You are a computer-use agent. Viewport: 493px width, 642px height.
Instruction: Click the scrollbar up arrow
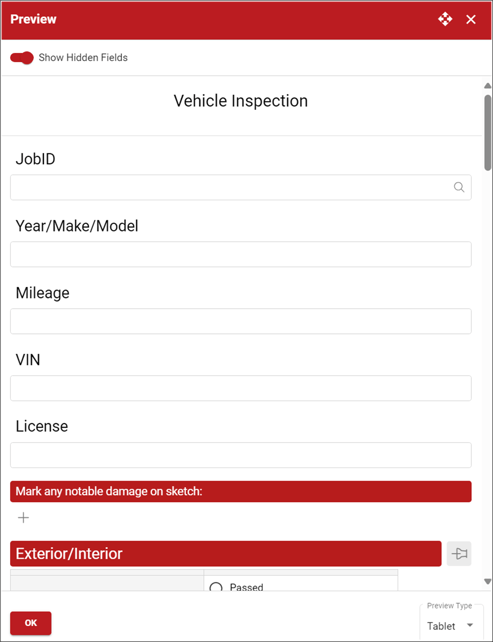click(487, 86)
